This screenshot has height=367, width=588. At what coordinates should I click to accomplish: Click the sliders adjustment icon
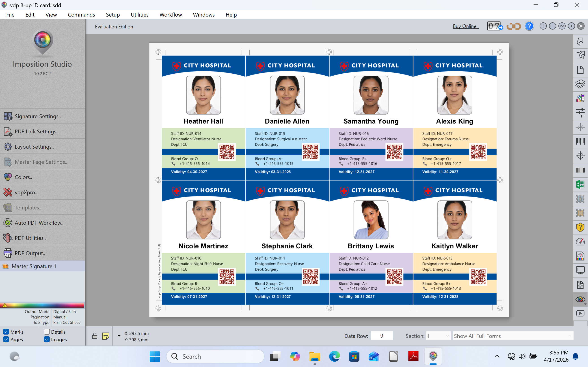tap(580, 113)
